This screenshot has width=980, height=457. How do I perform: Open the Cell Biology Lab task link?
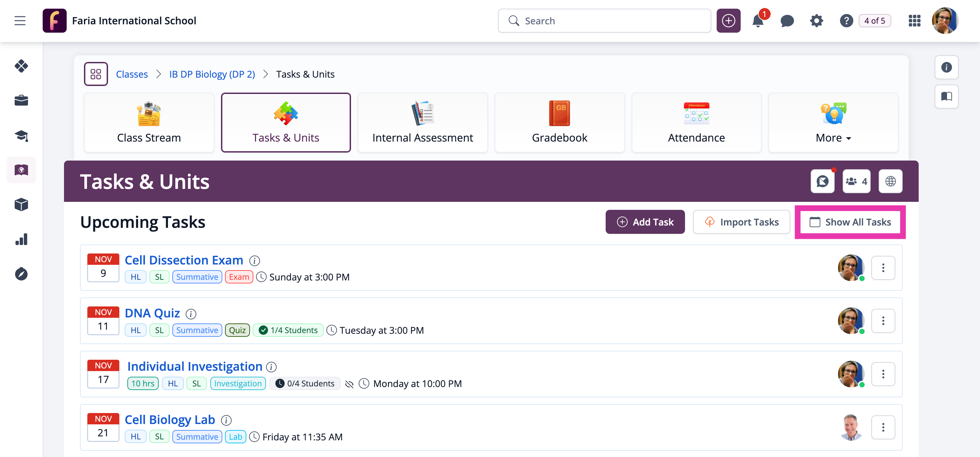pyautogui.click(x=170, y=419)
